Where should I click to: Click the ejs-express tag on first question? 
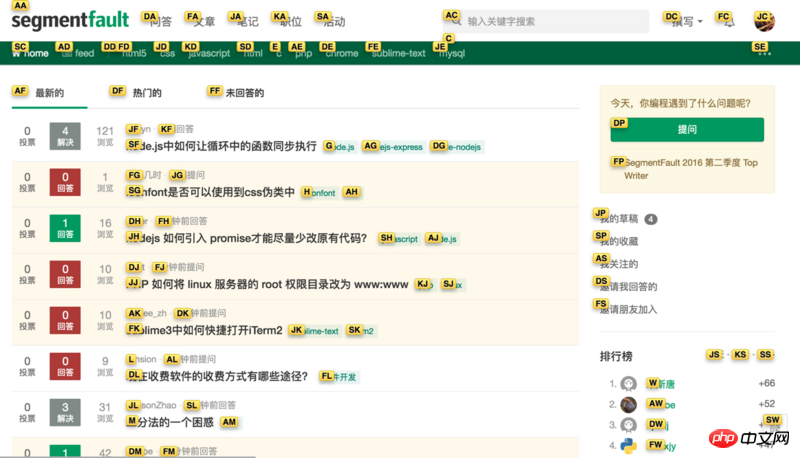tap(393, 147)
